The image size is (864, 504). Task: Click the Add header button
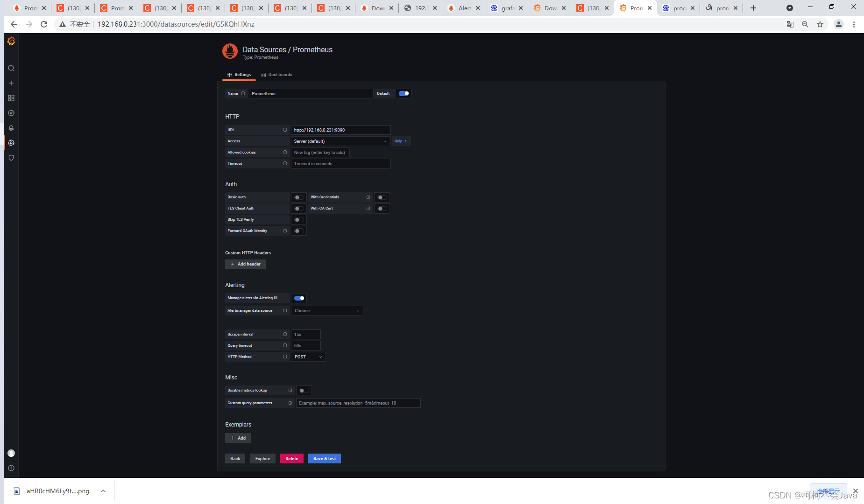246,264
